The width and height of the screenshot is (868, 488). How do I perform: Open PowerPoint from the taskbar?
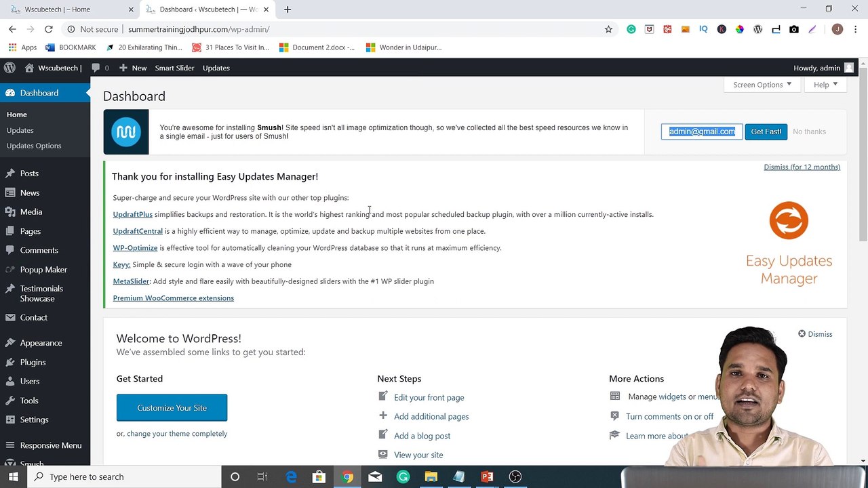487,476
